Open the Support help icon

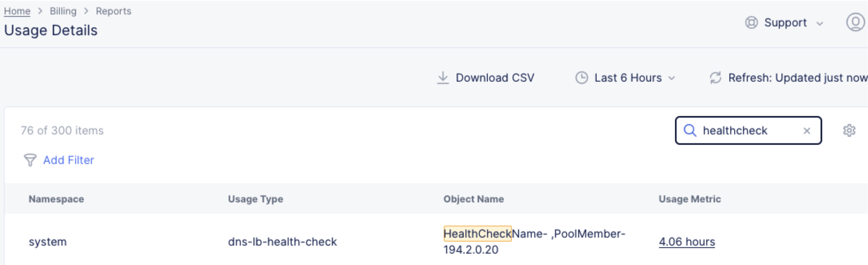pos(751,22)
